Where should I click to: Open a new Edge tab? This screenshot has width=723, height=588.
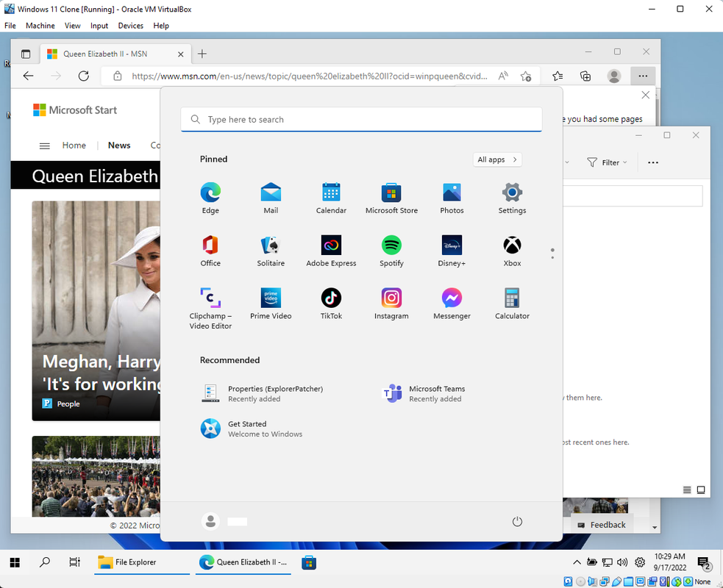point(202,54)
